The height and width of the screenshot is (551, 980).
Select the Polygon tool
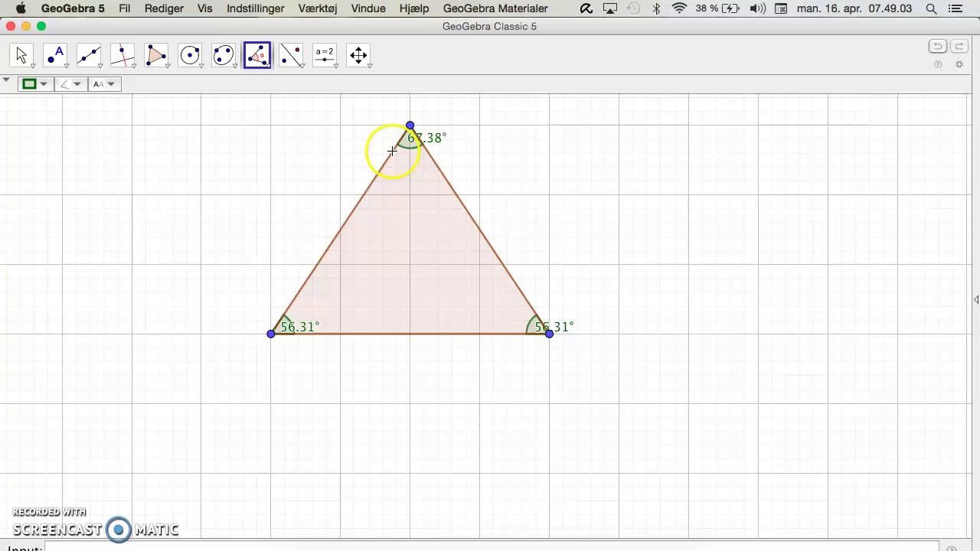coord(156,55)
